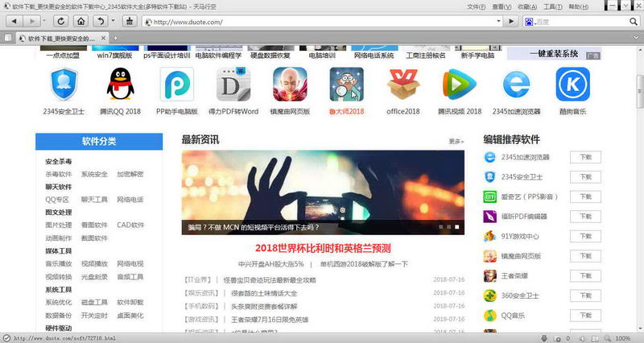This screenshot has height=343, width=644.
Task: Open 怪兽宝贝奇迹玩法最新最全攻略 news link
Action: pyautogui.click(x=270, y=280)
